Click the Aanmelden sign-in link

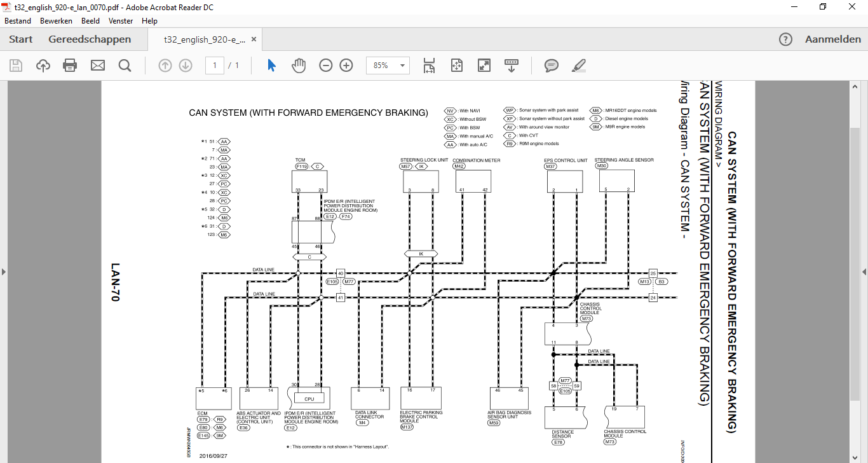[833, 39]
